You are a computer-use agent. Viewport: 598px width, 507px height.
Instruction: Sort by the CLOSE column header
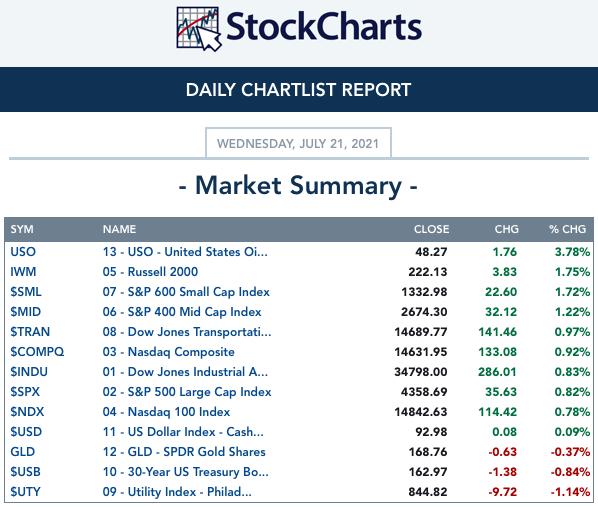[431, 229]
